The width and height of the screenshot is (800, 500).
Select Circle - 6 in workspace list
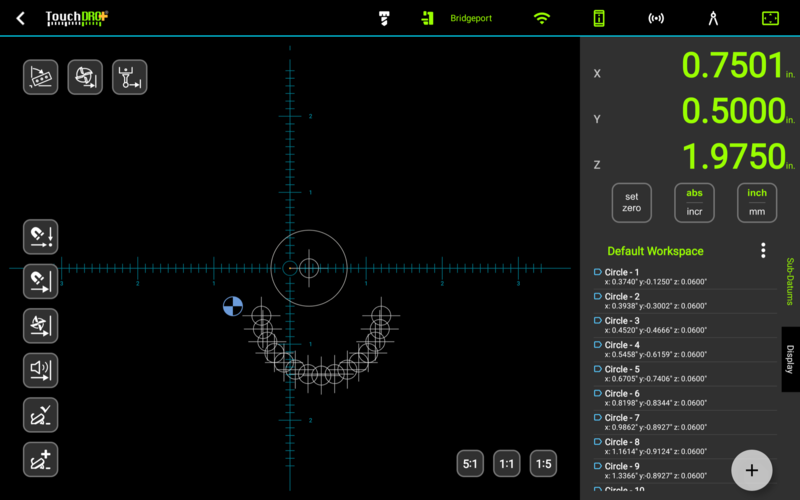click(685, 398)
